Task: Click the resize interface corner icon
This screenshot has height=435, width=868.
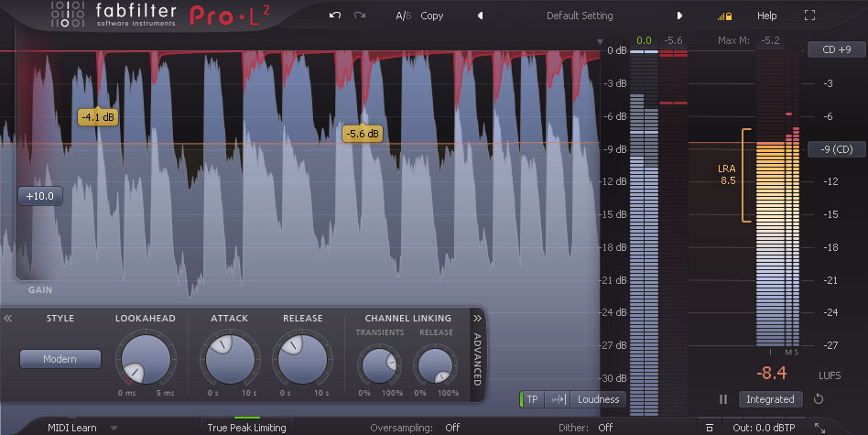Action: click(819, 428)
